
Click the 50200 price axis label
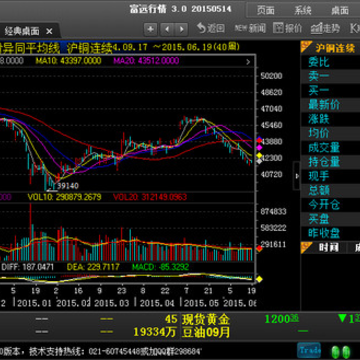tap(271, 76)
